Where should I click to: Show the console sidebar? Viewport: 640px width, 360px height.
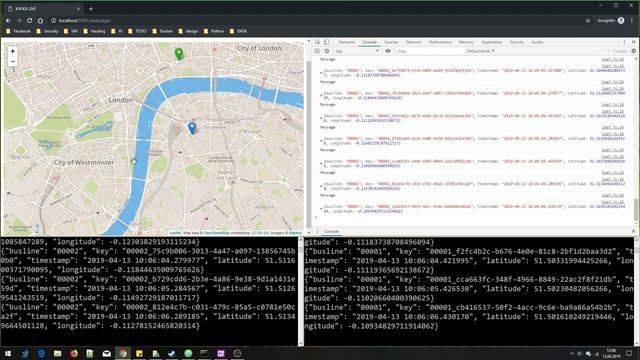(x=317, y=51)
